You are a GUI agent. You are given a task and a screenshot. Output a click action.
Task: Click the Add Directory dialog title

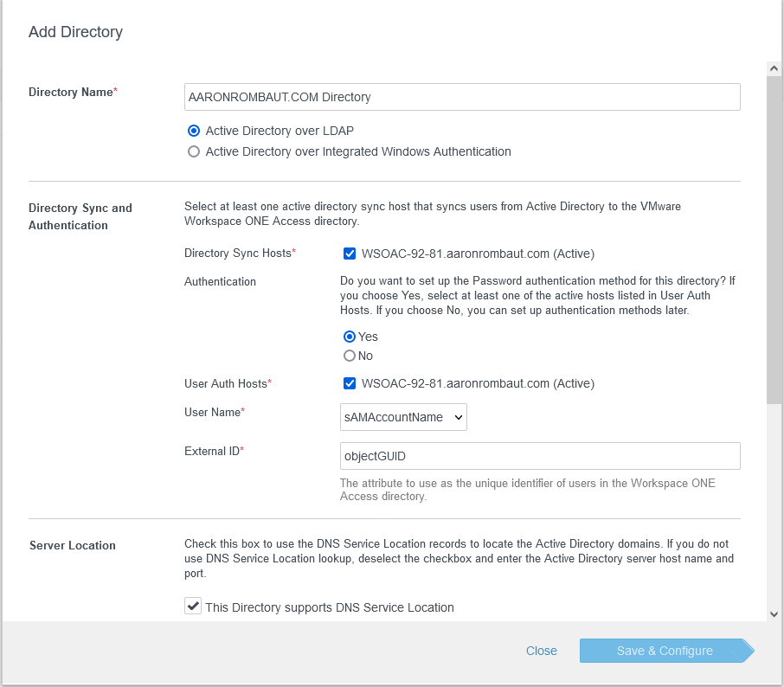76,32
